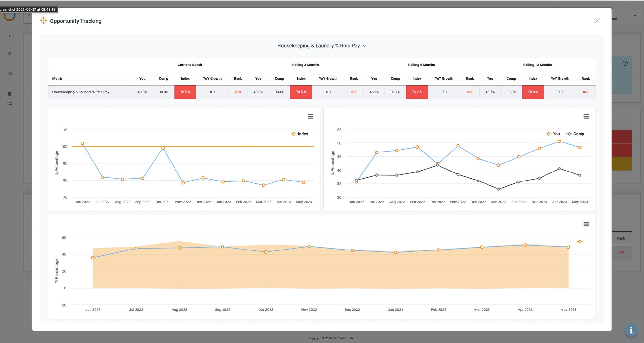The width and height of the screenshot is (644, 343).
Task: Toggle the Comp series in legend
Action: pyautogui.click(x=575, y=134)
